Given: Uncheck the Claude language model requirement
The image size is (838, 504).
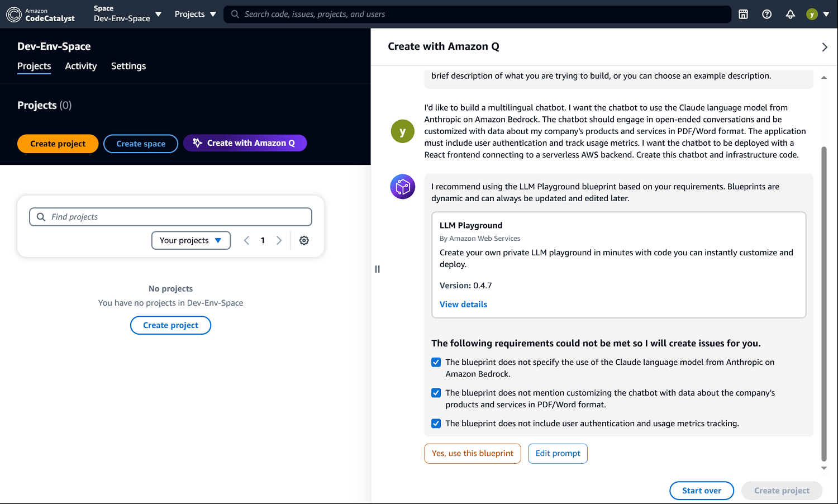Looking at the screenshot, I should [436, 362].
